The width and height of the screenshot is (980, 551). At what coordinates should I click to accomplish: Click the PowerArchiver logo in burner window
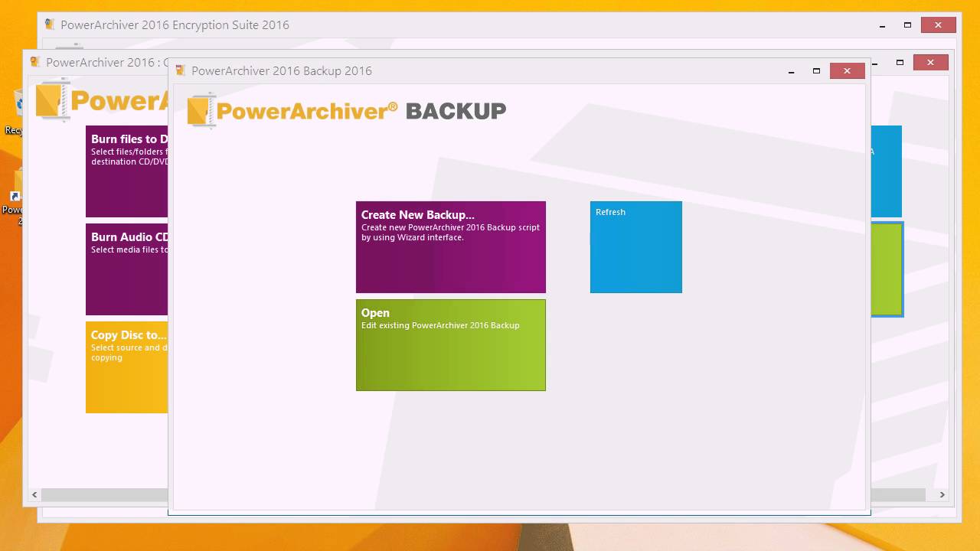[102, 101]
